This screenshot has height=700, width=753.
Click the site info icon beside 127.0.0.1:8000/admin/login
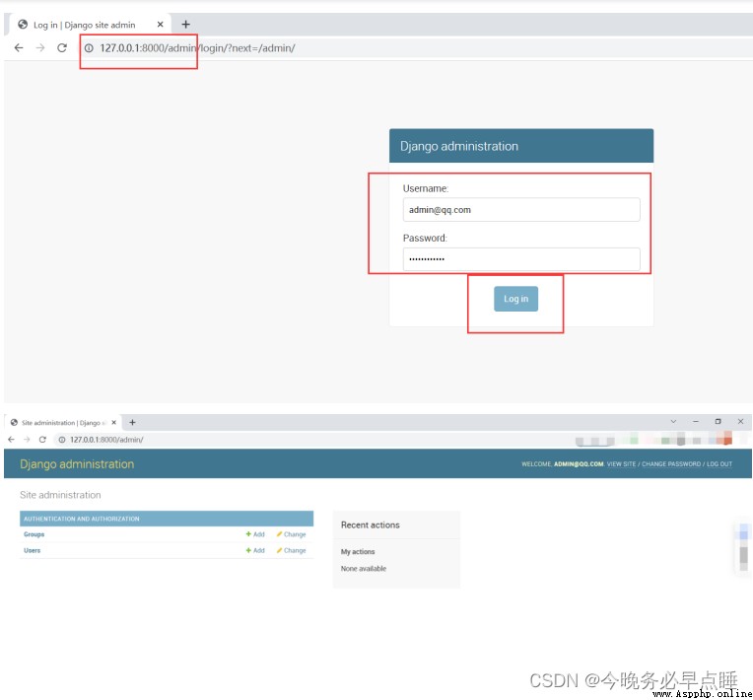[x=89, y=48]
